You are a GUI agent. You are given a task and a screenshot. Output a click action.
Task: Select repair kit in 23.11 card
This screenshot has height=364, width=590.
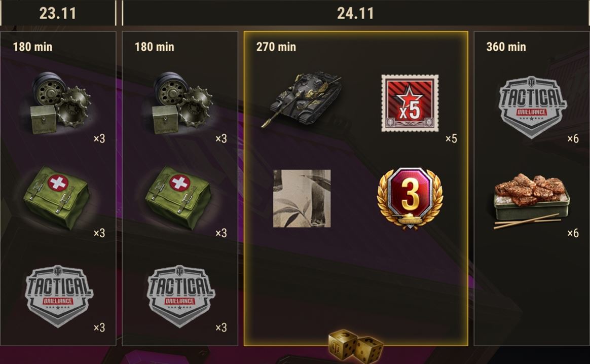60,103
